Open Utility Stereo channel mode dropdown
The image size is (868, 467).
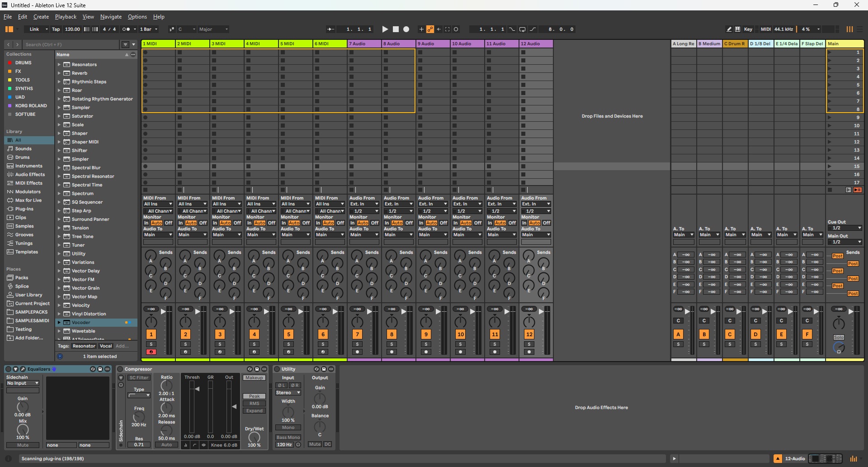point(288,392)
